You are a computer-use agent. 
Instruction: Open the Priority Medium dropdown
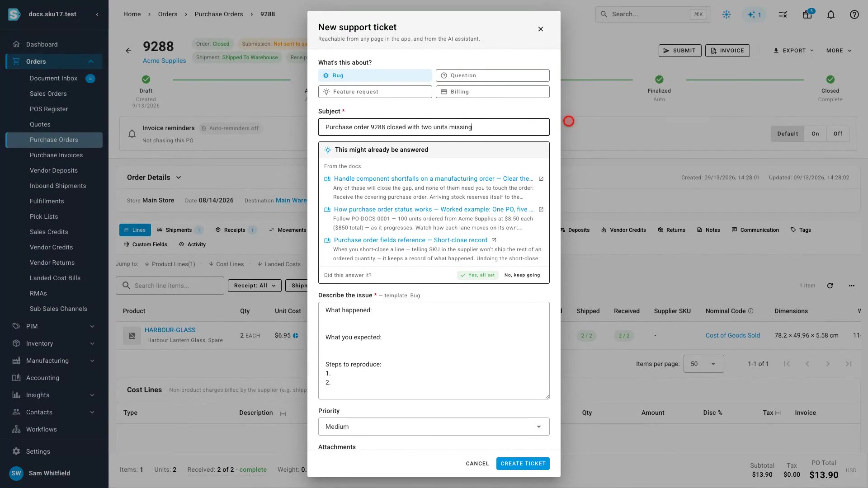[x=434, y=427]
